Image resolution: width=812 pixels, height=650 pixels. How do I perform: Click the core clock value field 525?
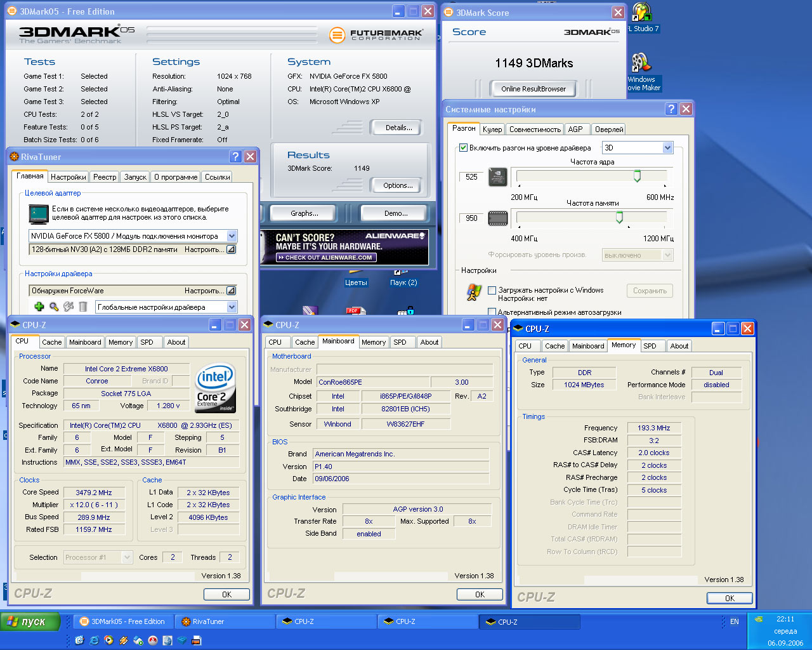pyautogui.click(x=471, y=177)
